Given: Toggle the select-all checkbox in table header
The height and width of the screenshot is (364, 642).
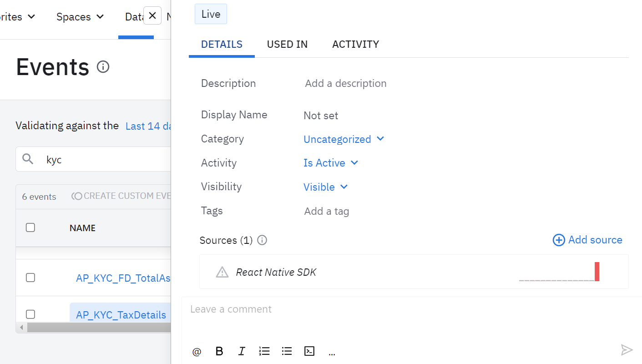Looking at the screenshot, I should pos(30,227).
